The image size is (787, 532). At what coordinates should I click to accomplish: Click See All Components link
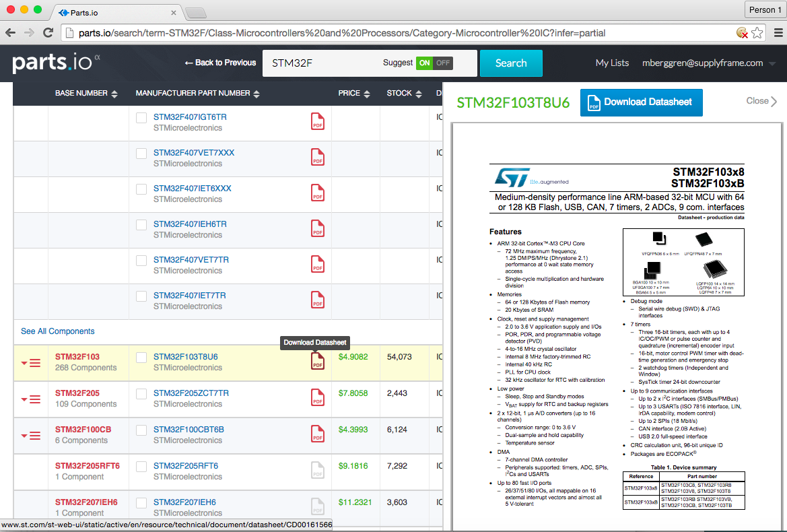pos(58,331)
